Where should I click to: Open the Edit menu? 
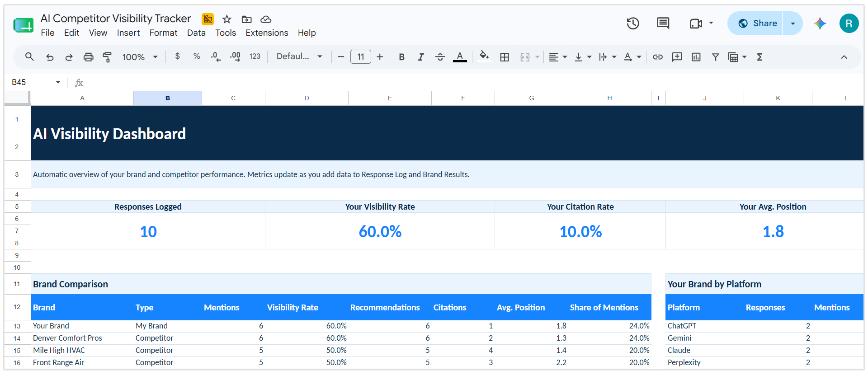click(71, 33)
